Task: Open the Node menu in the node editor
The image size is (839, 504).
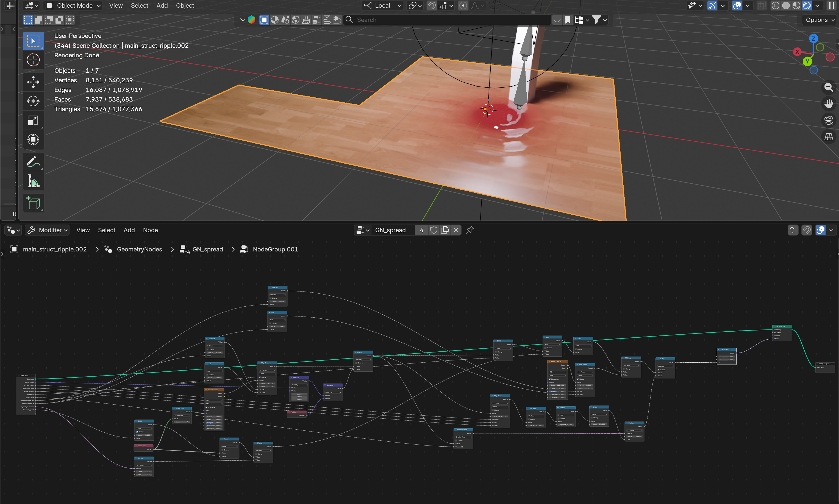Action: (150, 230)
